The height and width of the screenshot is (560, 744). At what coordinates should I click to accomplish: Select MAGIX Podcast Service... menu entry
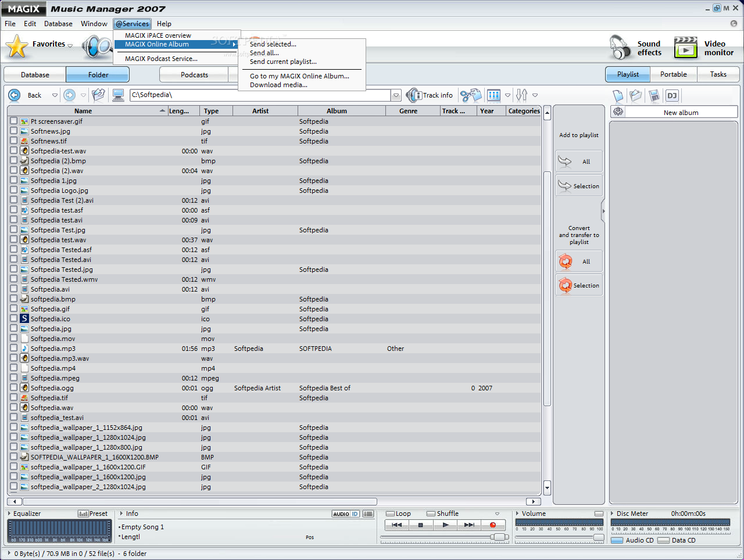click(x=162, y=59)
